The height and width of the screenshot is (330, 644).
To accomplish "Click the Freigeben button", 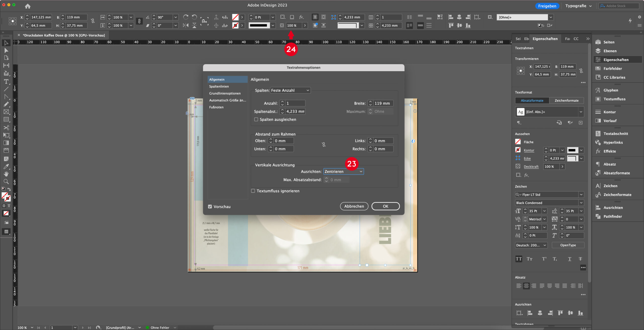I will (547, 6).
